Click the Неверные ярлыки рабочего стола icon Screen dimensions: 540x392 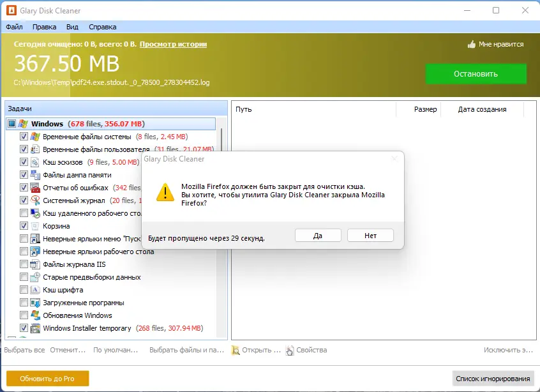(35, 251)
